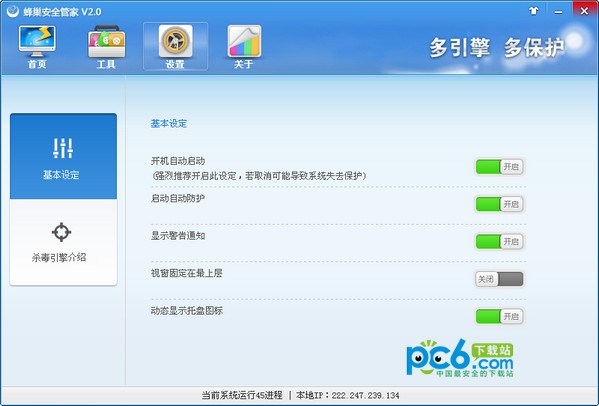The width and height of the screenshot is (599, 406).
Task: Click the skin shirt icon in title bar
Action: 534,11
